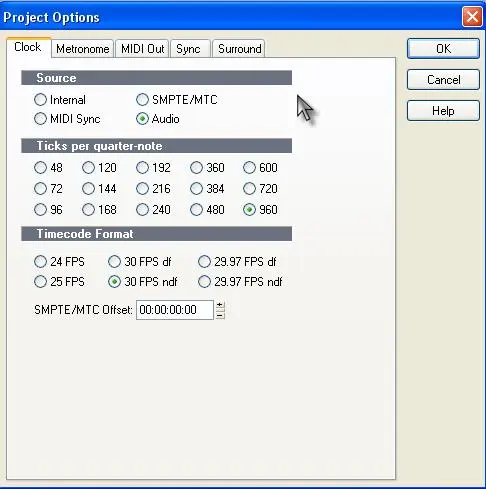Click the SMPTE/MTC Offset time field
Viewport: 486px width, 489px height.
tap(175, 310)
